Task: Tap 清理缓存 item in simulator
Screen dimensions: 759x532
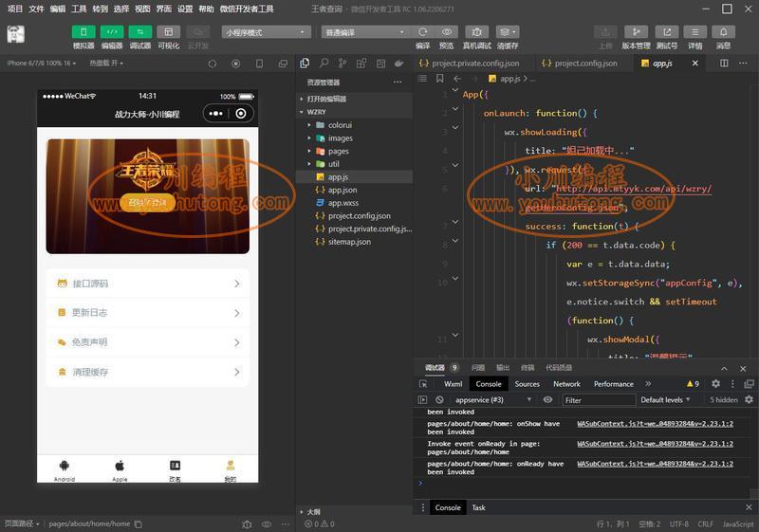Action: (x=148, y=372)
